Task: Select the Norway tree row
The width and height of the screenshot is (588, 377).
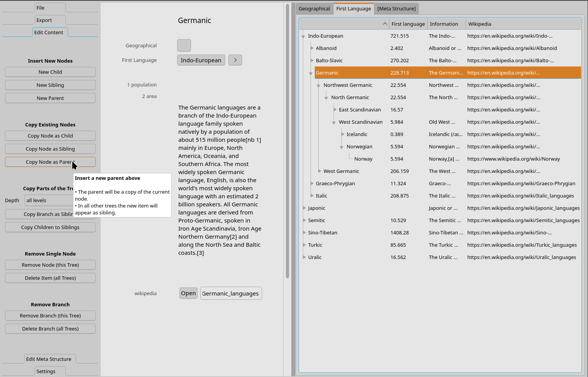Action: click(x=363, y=159)
